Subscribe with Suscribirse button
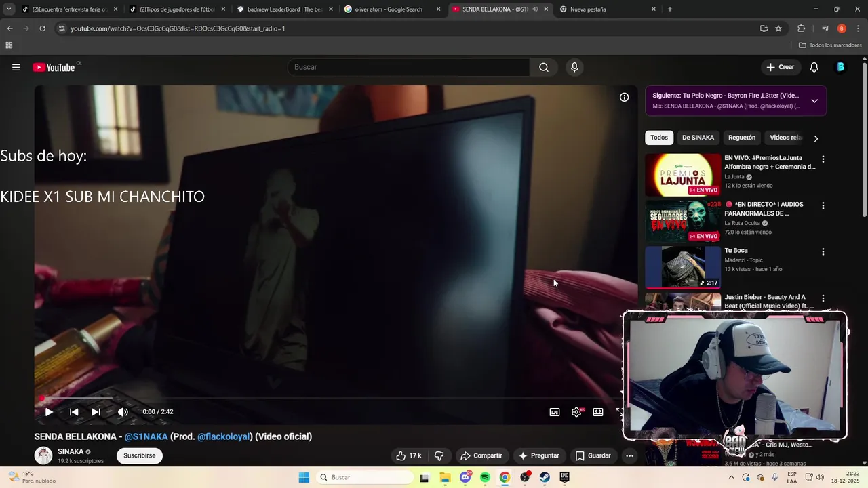 click(140, 455)
